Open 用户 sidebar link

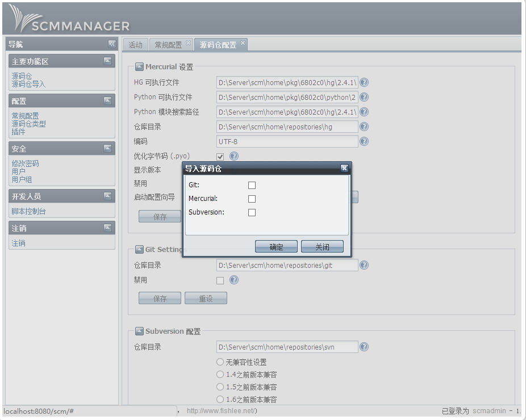point(18,171)
